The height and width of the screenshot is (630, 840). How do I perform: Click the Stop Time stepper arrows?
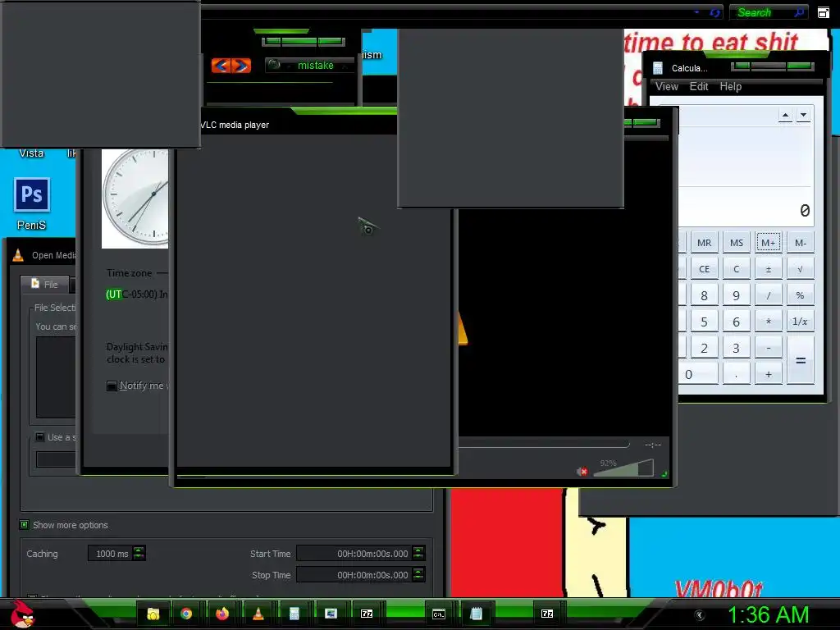pos(418,575)
